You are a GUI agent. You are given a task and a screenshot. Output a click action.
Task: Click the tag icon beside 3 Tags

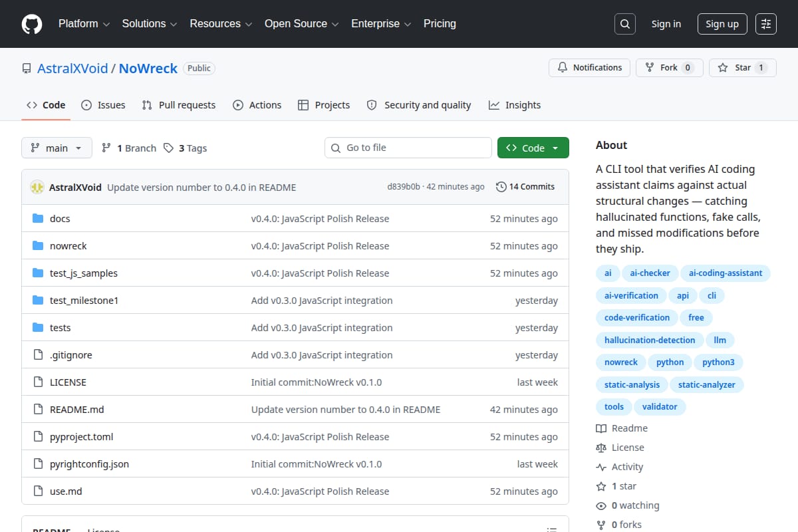[169, 148]
